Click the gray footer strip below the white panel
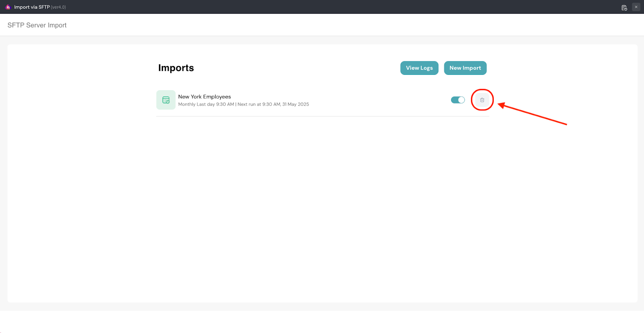Viewport: 644px width, 333px height. tap(322, 306)
